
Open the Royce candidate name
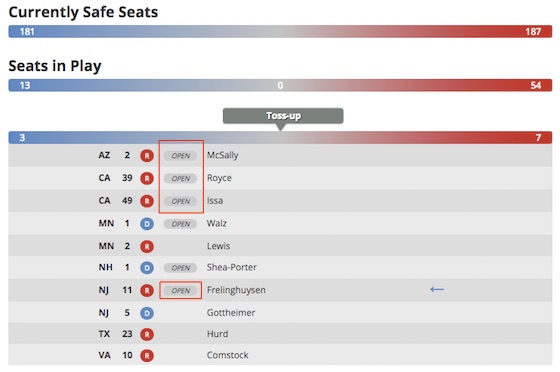(x=219, y=178)
